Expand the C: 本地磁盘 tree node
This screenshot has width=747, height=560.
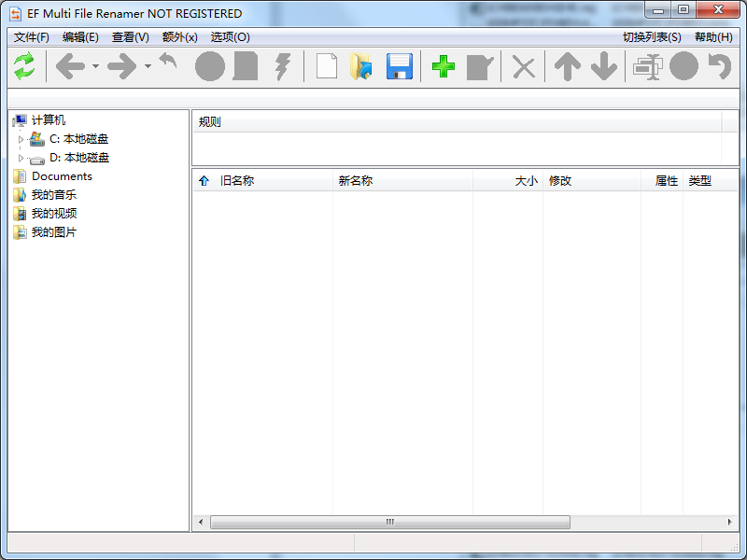point(21,139)
